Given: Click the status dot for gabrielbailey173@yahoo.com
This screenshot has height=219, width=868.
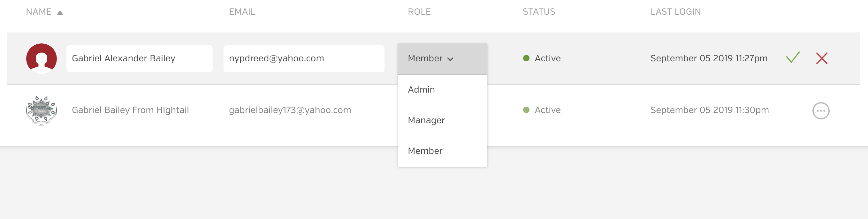Looking at the screenshot, I should 526,110.
